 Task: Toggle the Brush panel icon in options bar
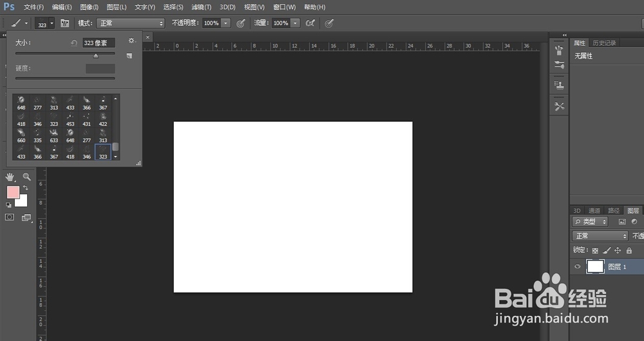(64, 23)
